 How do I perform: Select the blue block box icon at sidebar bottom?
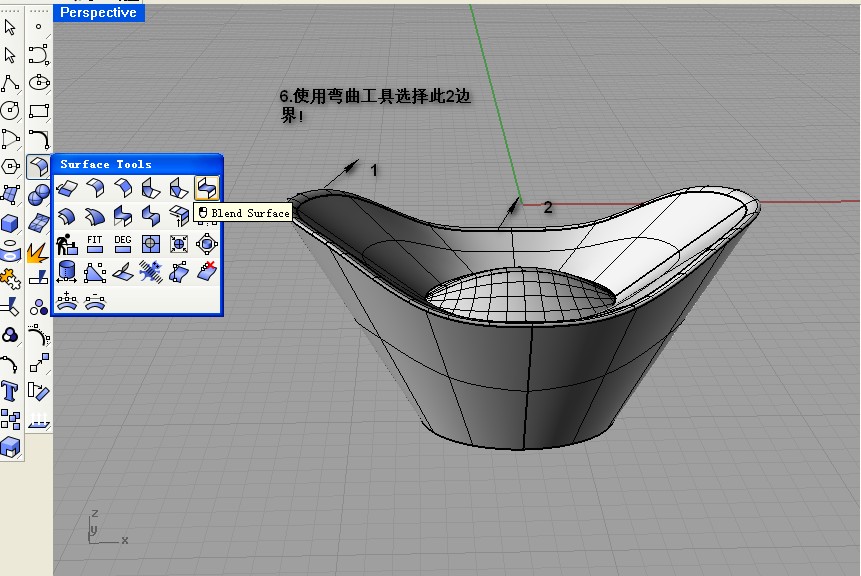[10, 447]
